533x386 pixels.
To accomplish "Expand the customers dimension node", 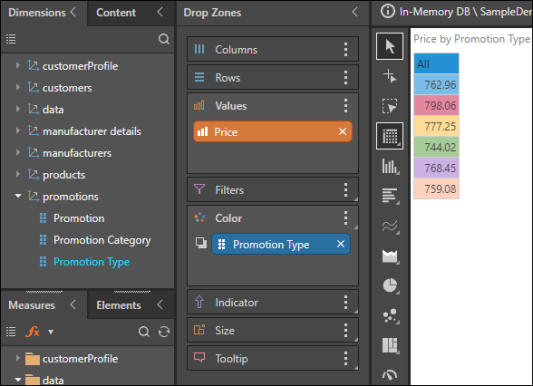I will [x=18, y=87].
